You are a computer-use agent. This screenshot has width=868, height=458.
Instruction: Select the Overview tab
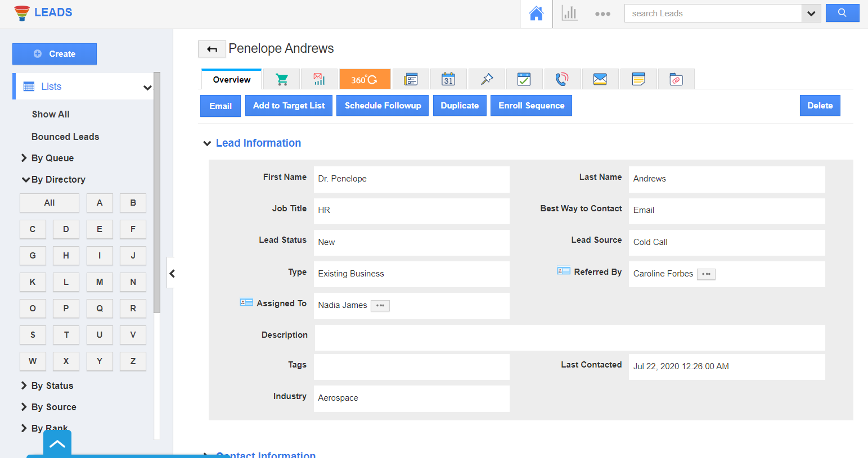click(232, 79)
